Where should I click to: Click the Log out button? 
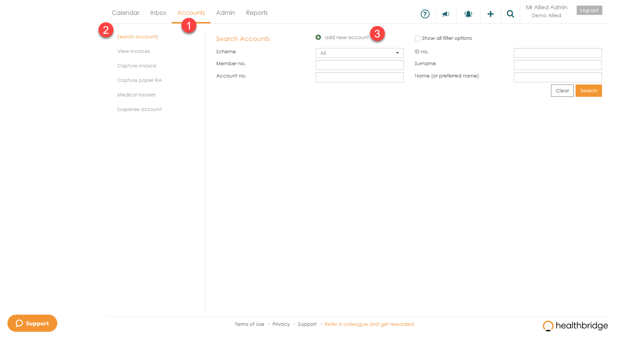589,10
